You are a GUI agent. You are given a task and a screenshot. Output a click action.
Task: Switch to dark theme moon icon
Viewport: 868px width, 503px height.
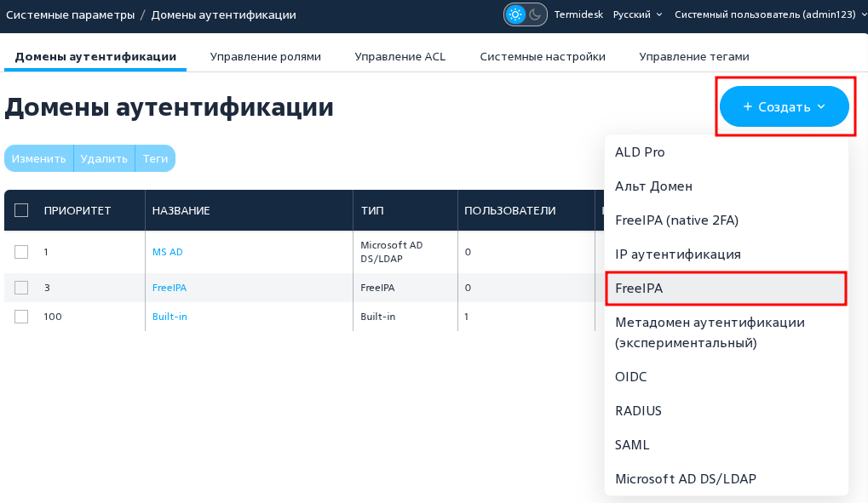[x=535, y=15]
